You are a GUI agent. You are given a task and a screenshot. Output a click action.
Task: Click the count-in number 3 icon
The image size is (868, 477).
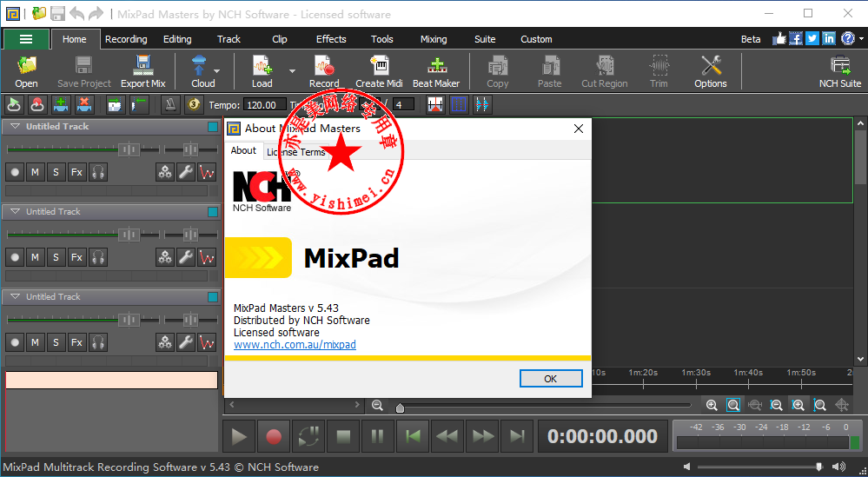click(x=193, y=104)
